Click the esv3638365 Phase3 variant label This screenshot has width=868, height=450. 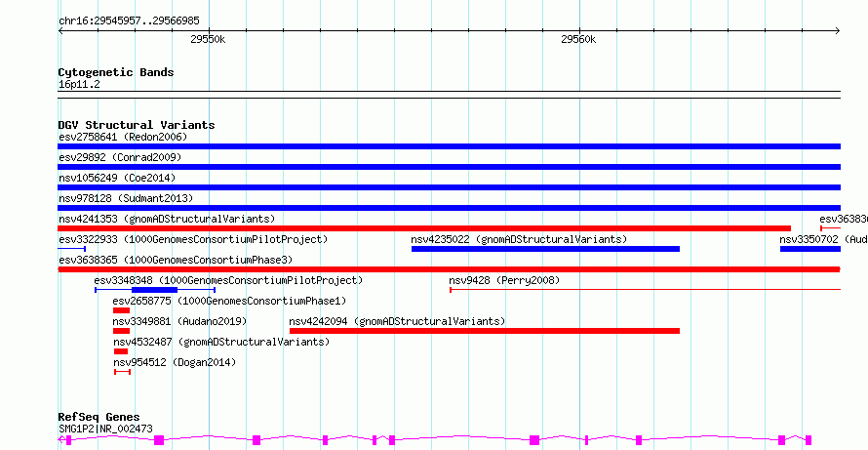pyautogui.click(x=176, y=260)
